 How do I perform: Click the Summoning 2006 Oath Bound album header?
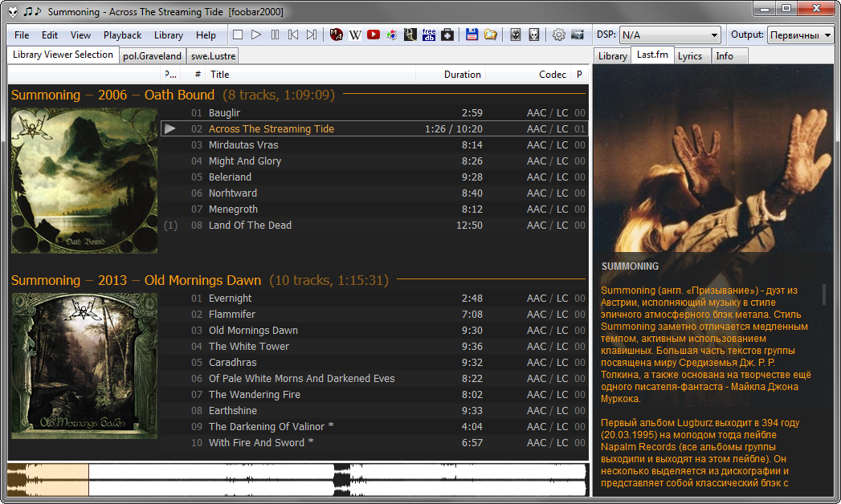pyautogui.click(x=298, y=95)
